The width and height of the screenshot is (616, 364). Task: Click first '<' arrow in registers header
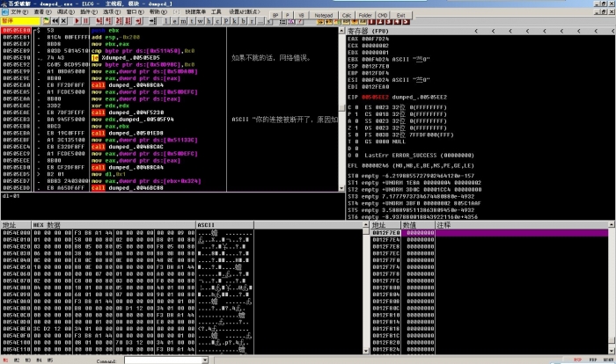pyautogui.click(x=476, y=31)
